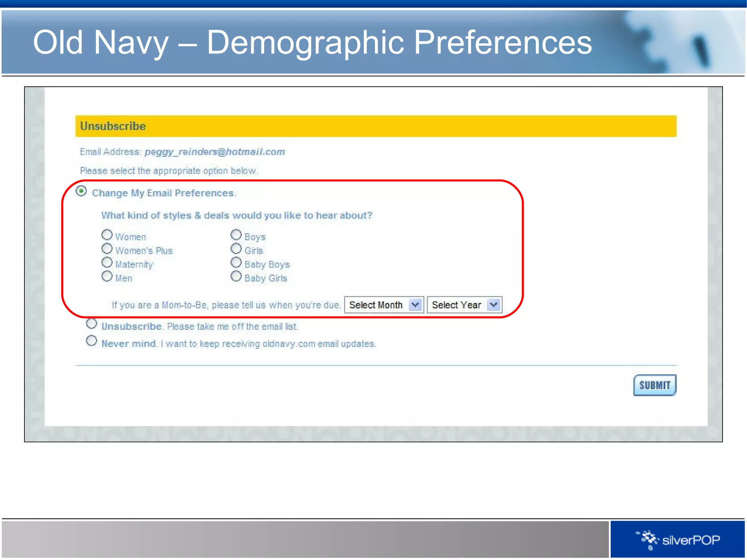Click the 'What kind of styles & deals' question
The width and height of the screenshot is (747, 560).
pyautogui.click(x=237, y=215)
